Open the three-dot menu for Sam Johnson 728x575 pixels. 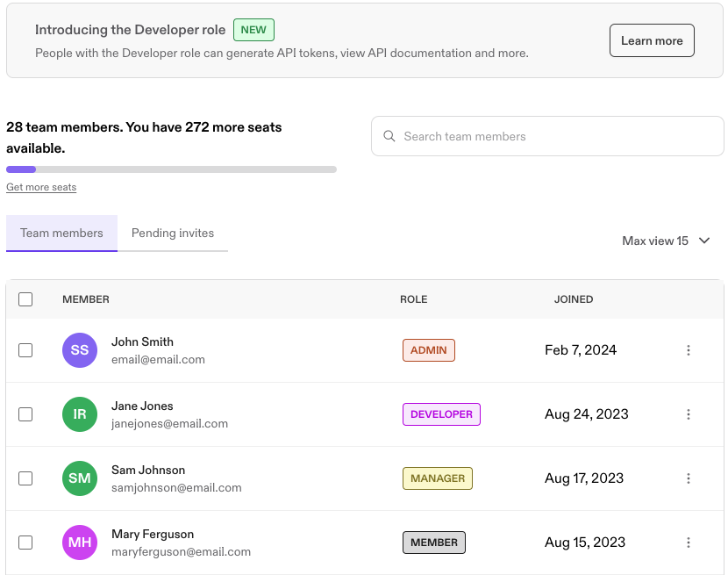coord(689,478)
